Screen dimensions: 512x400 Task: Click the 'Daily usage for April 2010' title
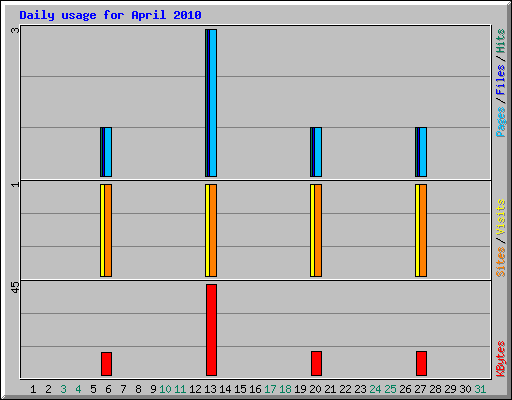tap(110, 15)
